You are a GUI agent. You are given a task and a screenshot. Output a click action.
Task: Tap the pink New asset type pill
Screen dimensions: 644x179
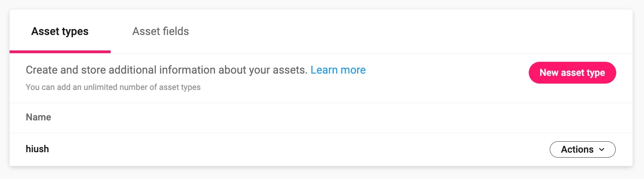tap(572, 73)
